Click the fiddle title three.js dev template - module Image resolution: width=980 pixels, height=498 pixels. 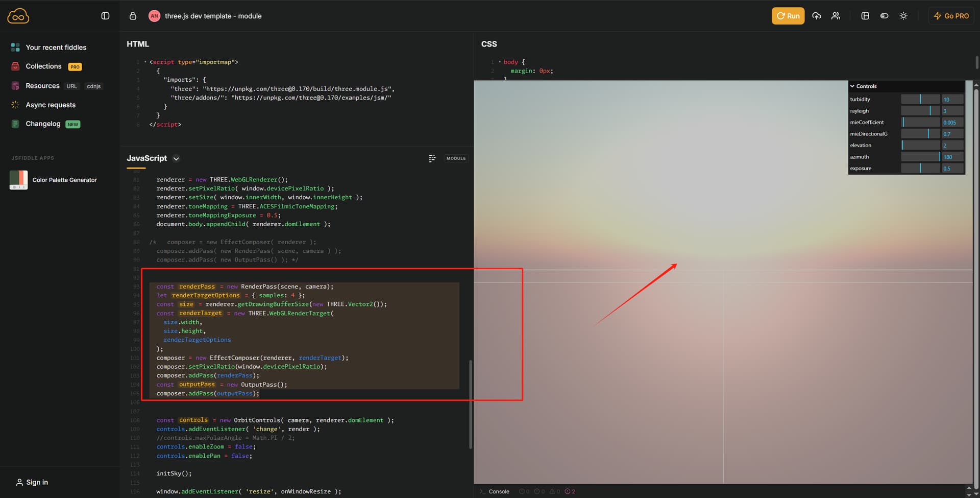point(213,16)
